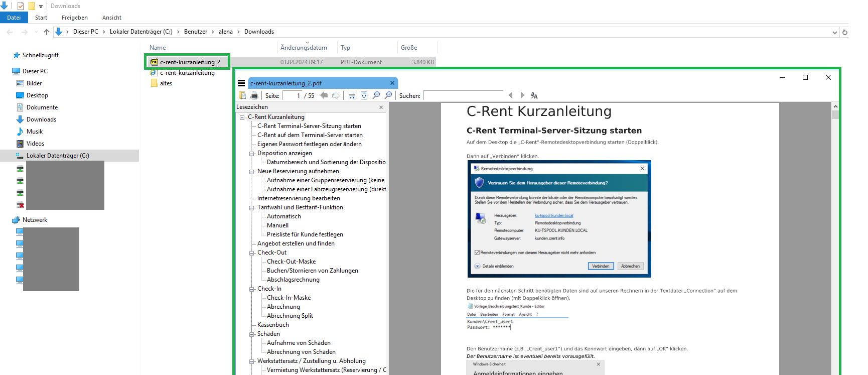Open the address bar history dropdown
This screenshot has height=375, width=868.
[x=834, y=32]
